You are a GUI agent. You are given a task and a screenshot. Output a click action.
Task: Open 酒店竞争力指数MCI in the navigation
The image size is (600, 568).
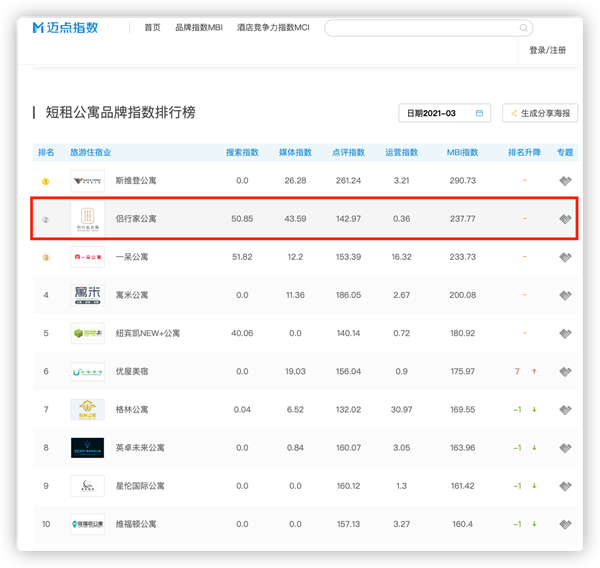[x=273, y=28]
